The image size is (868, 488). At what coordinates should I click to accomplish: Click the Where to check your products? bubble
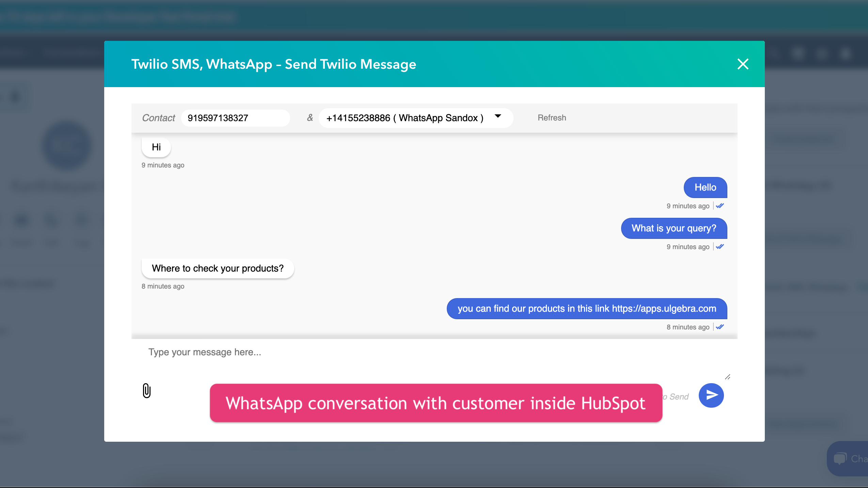218,269
